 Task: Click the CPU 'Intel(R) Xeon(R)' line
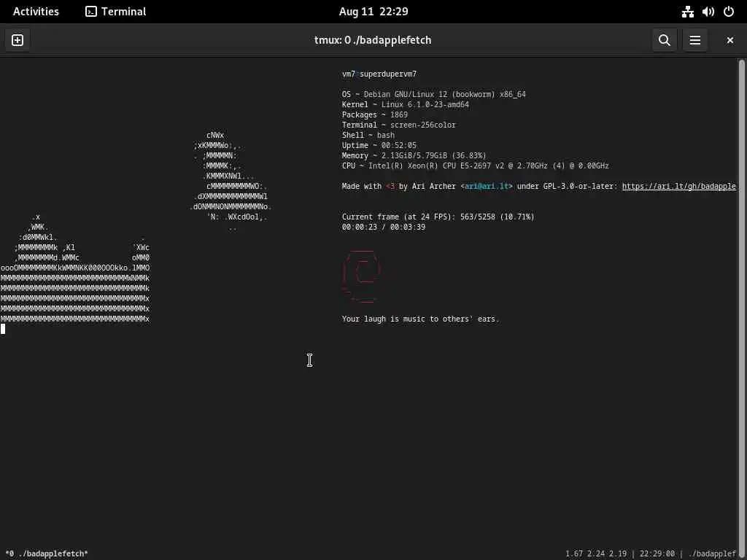[476, 166]
